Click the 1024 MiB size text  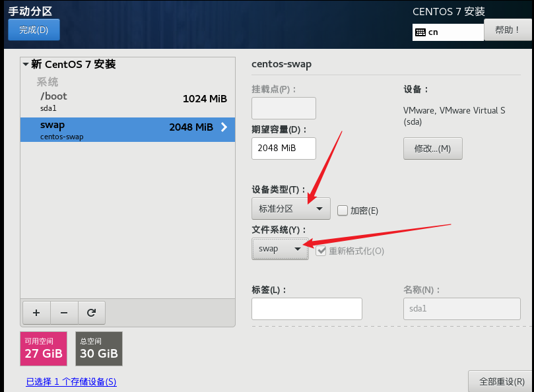point(205,99)
